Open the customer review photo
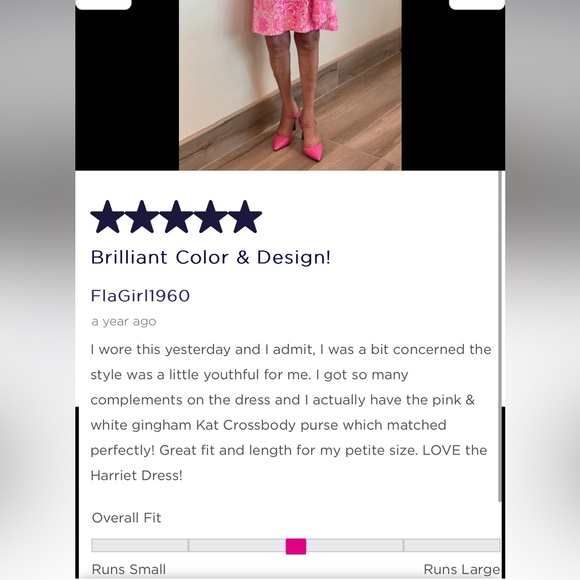Screen dimensions: 580x580 [x=290, y=85]
